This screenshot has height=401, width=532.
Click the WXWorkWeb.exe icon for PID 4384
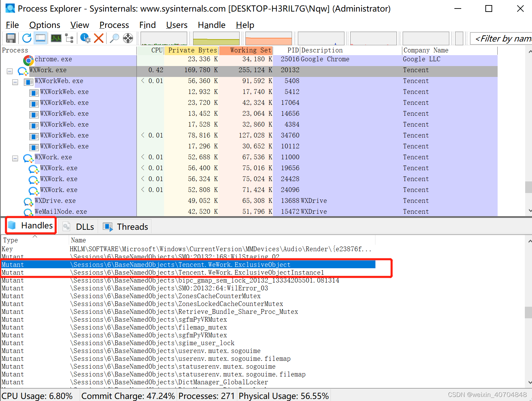pos(34,126)
